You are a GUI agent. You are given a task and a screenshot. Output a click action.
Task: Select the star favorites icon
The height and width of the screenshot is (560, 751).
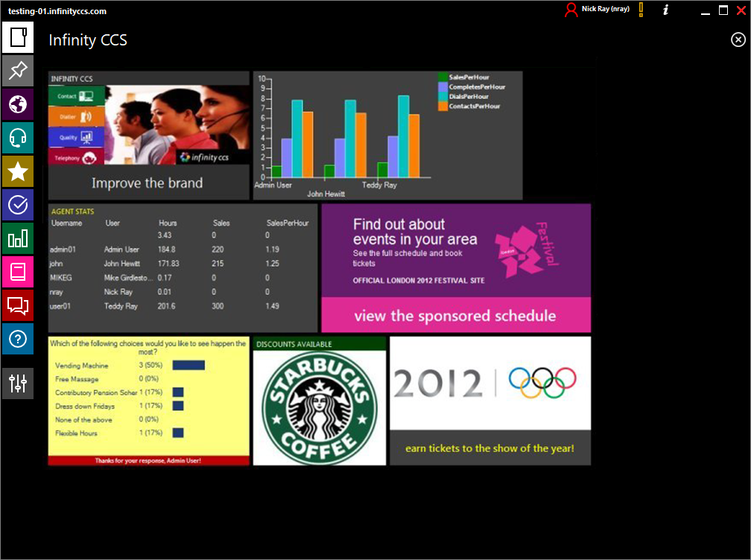pyautogui.click(x=18, y=171)
